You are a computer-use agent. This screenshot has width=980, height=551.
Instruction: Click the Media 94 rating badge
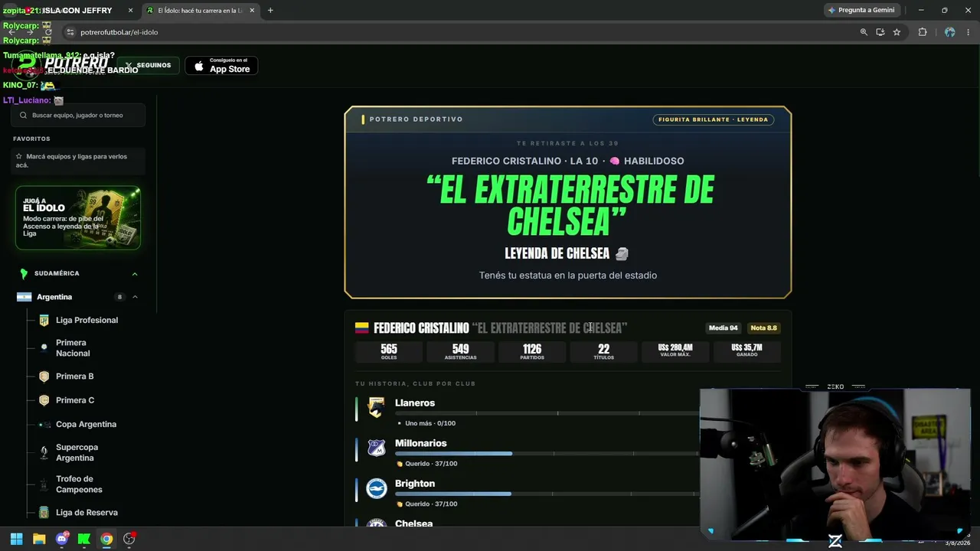coord(724,328)
